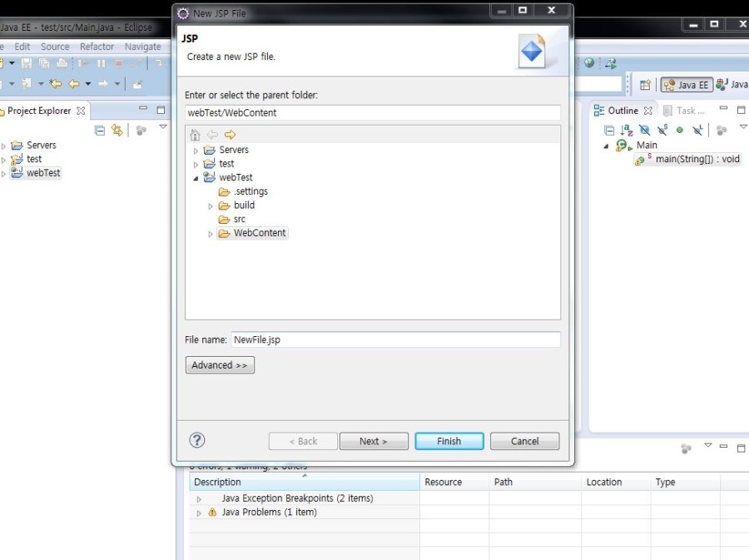Select src folder in dialog tree
Image resolution: width=749 pixels, height=560 pixels.
(240, 219)
